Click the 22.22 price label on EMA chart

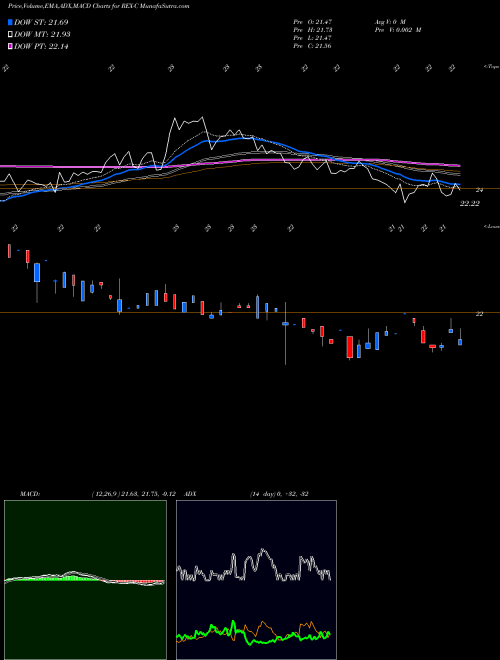click(470, 203)
